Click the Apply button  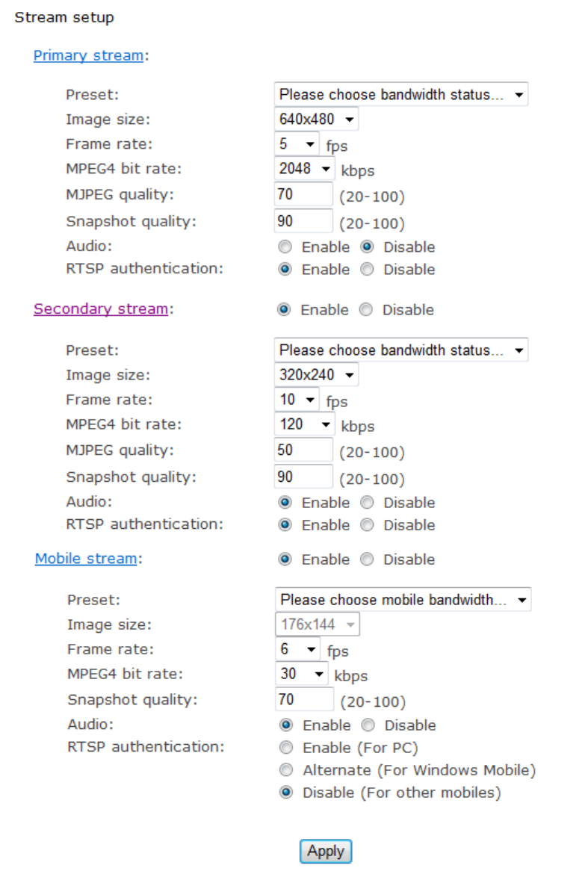(x=326, y=851)
